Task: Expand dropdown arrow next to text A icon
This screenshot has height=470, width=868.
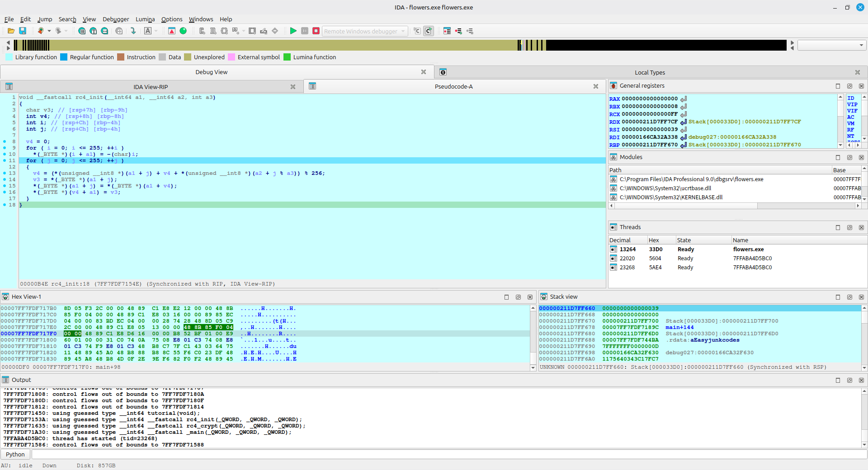Action: pos(156,31)
